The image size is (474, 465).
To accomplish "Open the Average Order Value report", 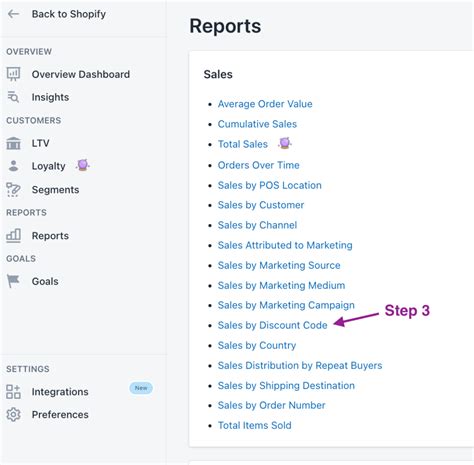I will (265, 104).
